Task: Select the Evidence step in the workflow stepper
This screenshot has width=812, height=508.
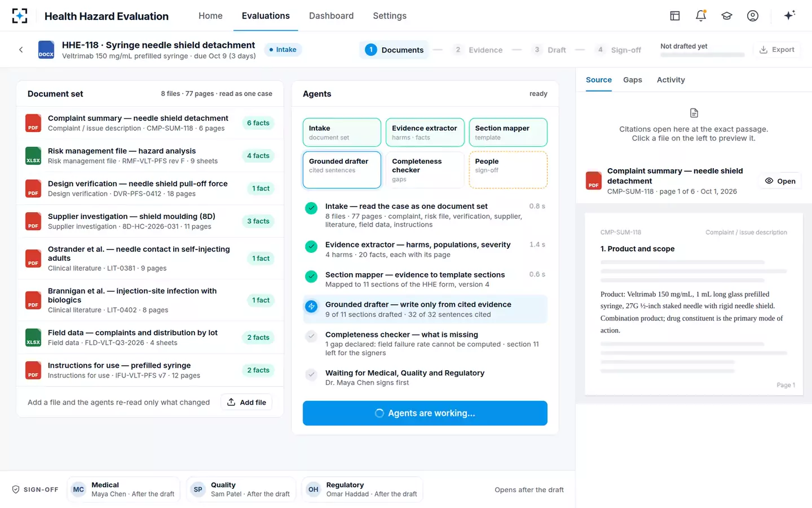Action: 478,50
